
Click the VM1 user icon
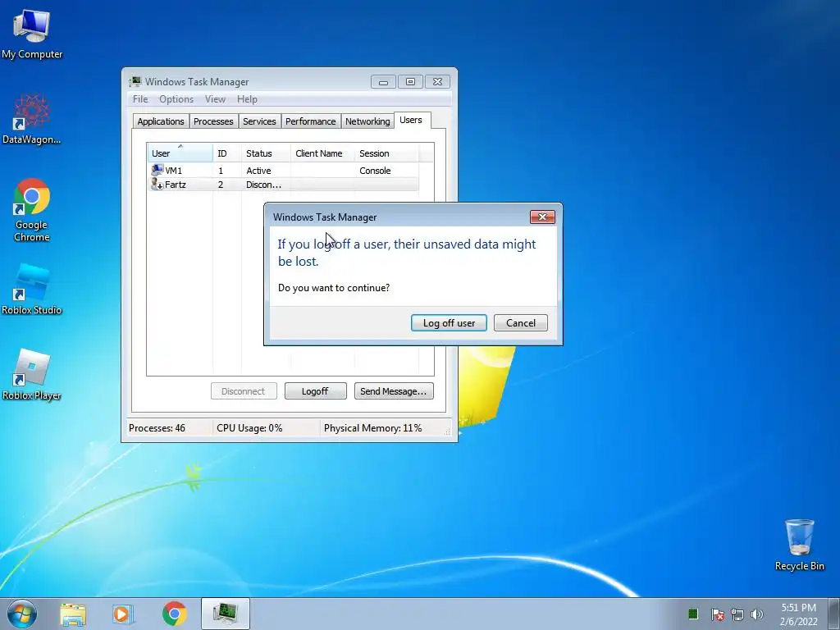point(157,171)
